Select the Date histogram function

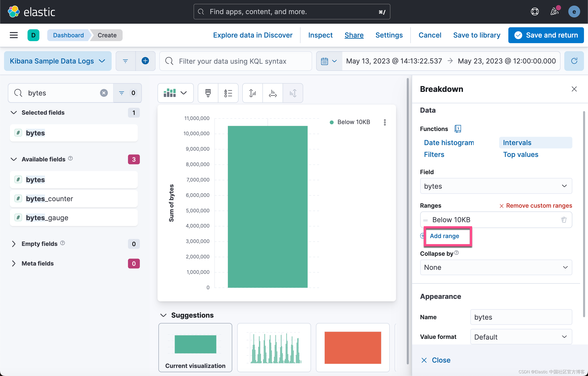(449, 143)
